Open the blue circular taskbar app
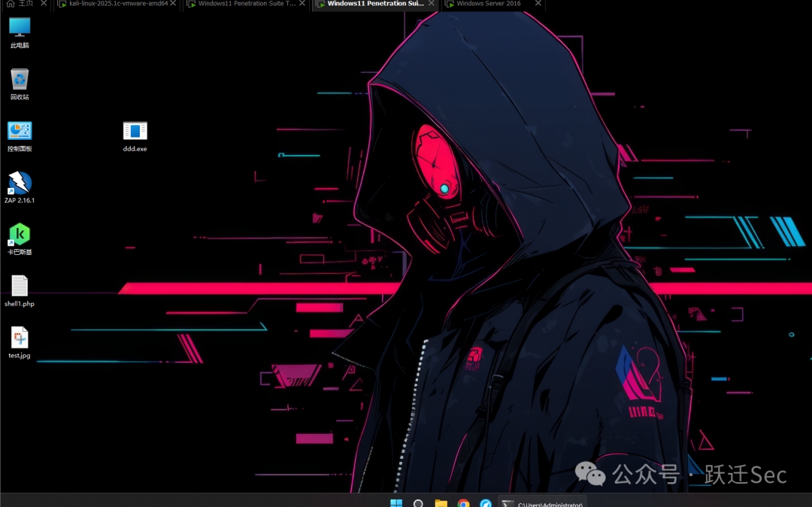The width and height of the screenshot is (812, 507). click(485, 502)
